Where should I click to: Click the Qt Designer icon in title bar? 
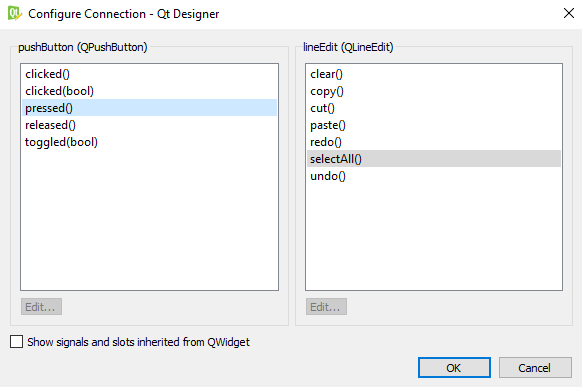(x=15, y=13)
